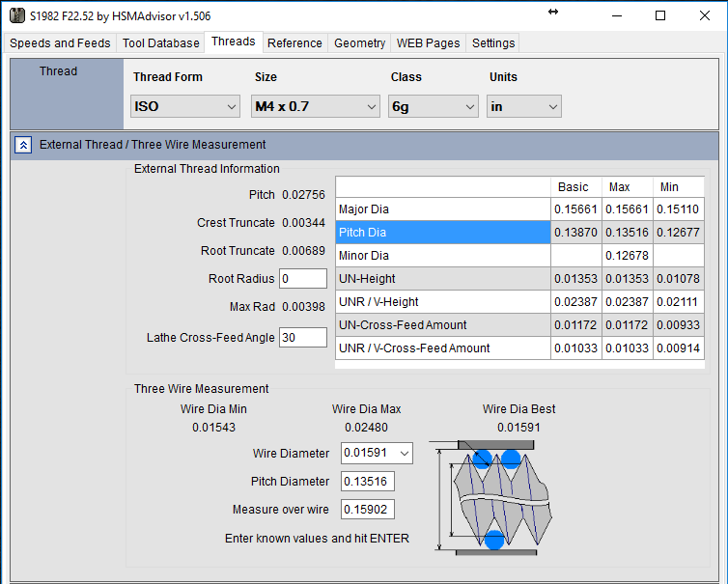Switch to Speeds and Feeds tab
The image size is (728, 584).
(x=60, y=43)
